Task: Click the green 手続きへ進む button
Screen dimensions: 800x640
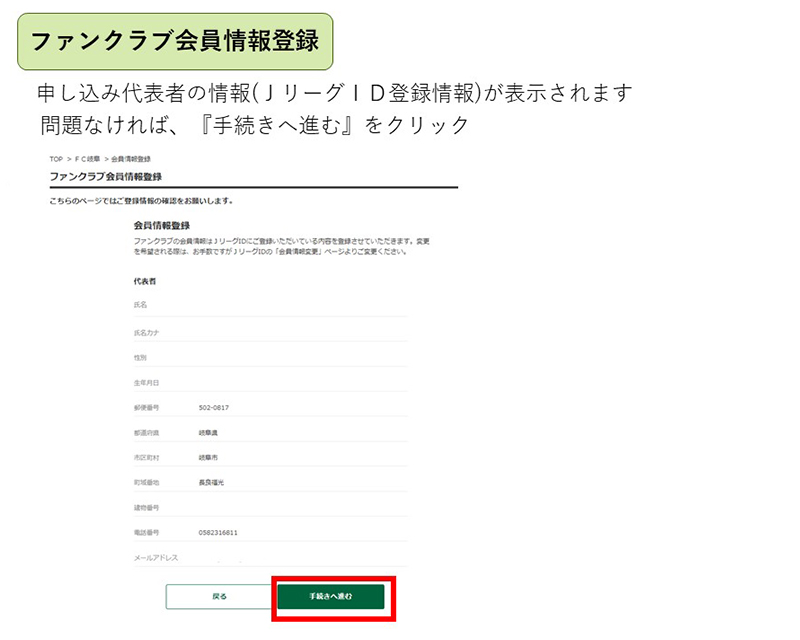Action: [x=330, y=596]
